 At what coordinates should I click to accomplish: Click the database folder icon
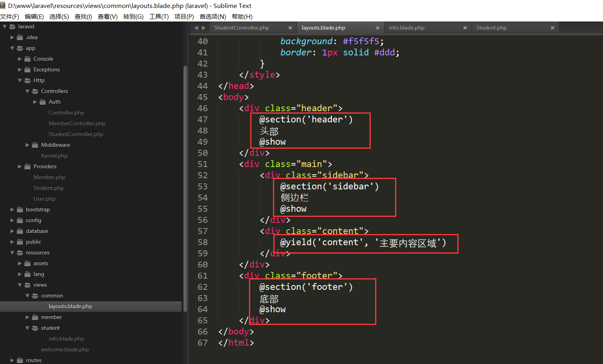click(20, 231)
